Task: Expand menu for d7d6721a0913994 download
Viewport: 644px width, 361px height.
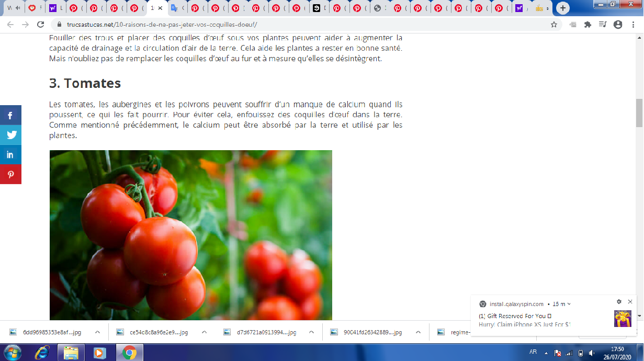Action: click(311, 332)
